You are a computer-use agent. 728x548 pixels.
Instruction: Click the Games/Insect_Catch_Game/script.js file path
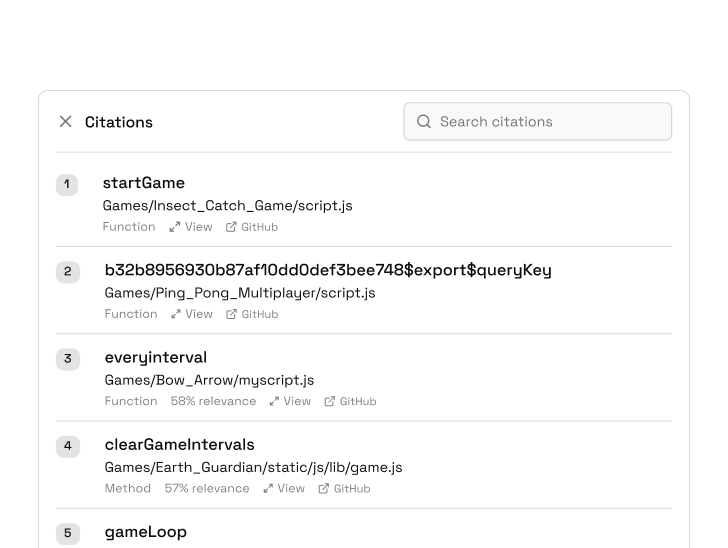pos(228,206)
